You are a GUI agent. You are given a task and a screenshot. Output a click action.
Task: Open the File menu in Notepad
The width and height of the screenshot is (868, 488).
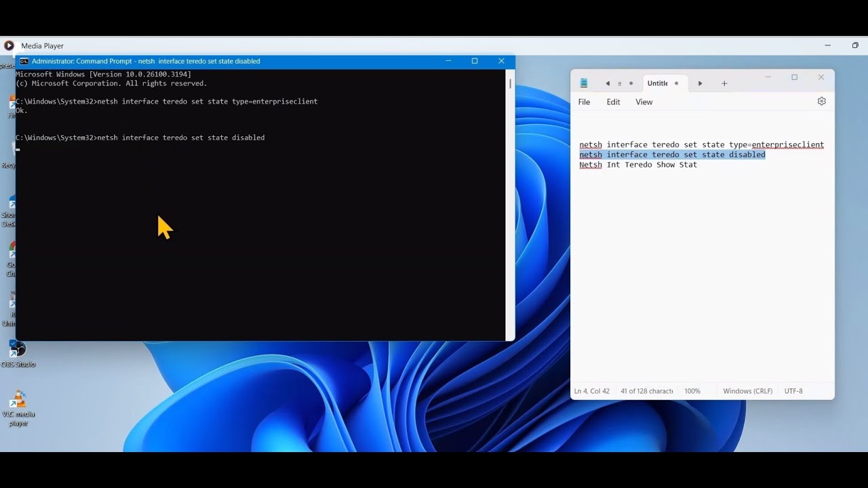click(584, 102)
